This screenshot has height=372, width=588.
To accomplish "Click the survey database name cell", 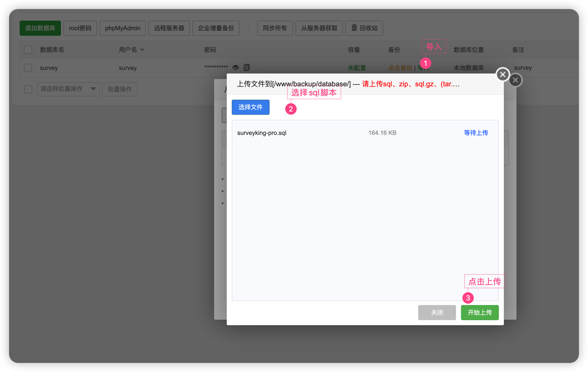I will [49, 68].
